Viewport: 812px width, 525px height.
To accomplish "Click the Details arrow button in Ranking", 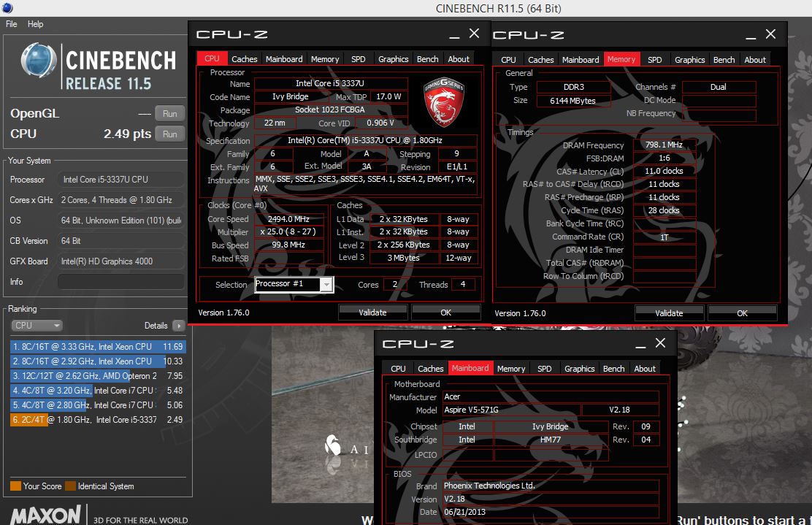I will coord(179,325).
